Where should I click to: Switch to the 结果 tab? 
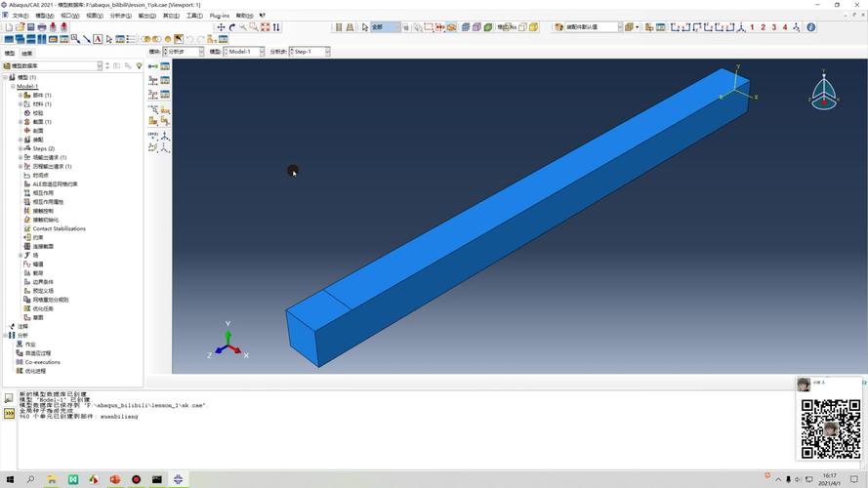point(27,53)
